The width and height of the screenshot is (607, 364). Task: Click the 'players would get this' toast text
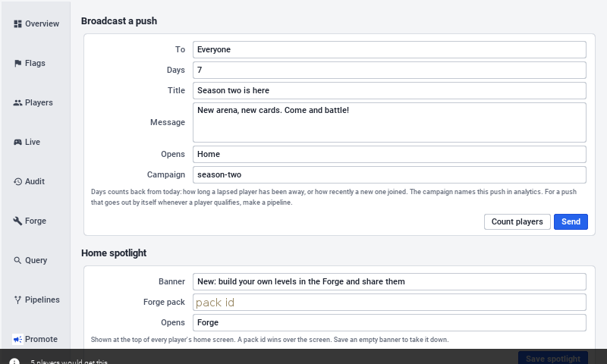tap(69, 362)
